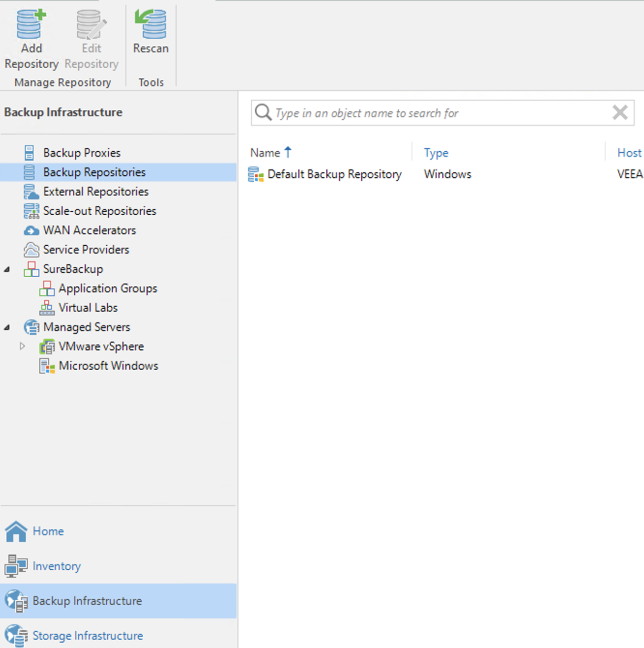
Task: Expand the VMware vSphere node
Action: [x=22, y=346]
